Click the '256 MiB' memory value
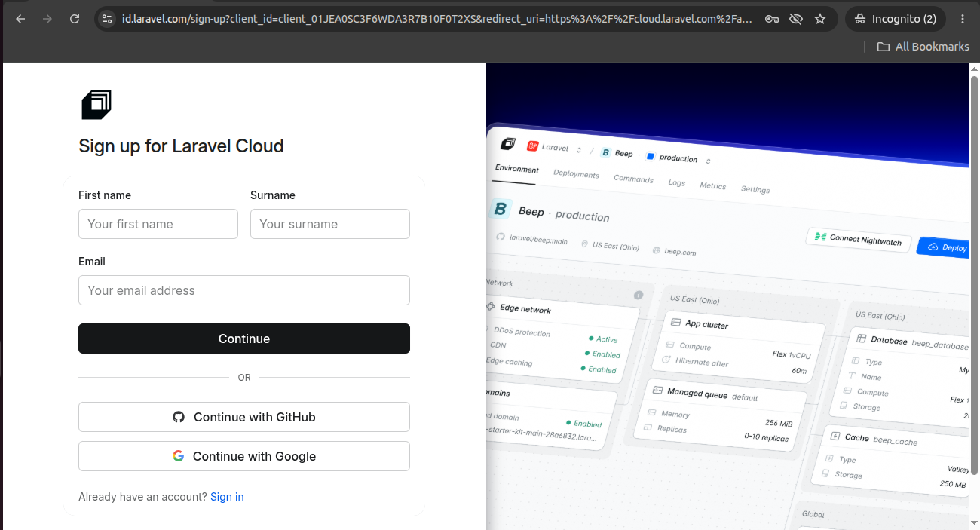This screenshot has height=530, width=980. pyautogui.click(x=779, y=423)
